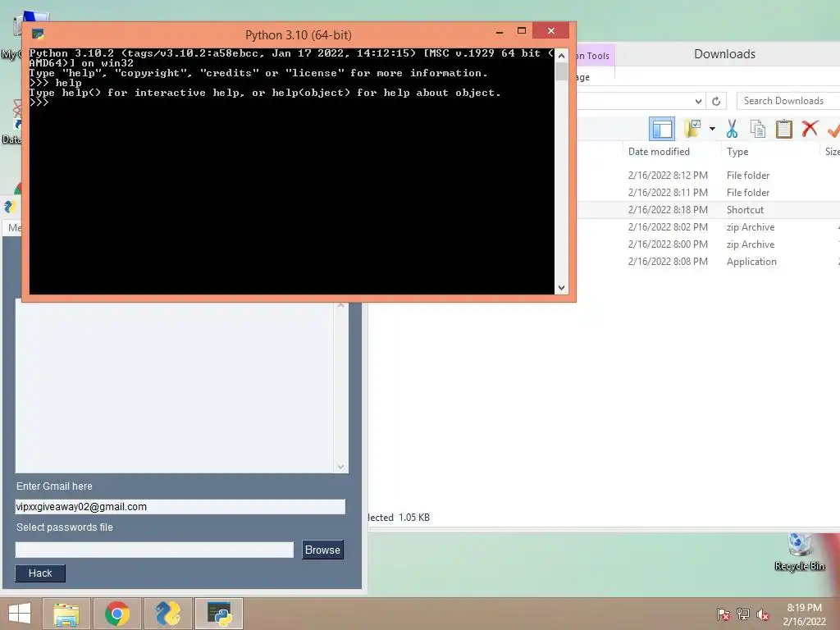Click the folder options icon in Downloads

pyautogui.click(x=692, y=129)
